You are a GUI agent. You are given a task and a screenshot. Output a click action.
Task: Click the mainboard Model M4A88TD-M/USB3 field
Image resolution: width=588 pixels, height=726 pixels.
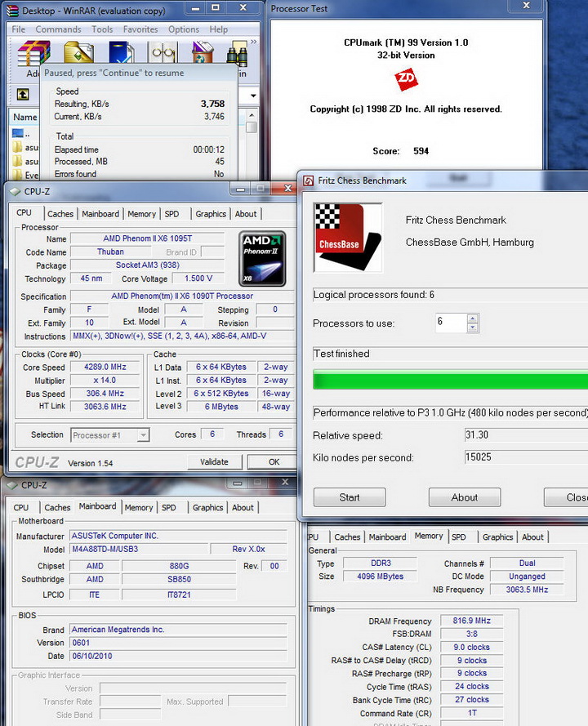pyautogui.click(x=139, y=549)
